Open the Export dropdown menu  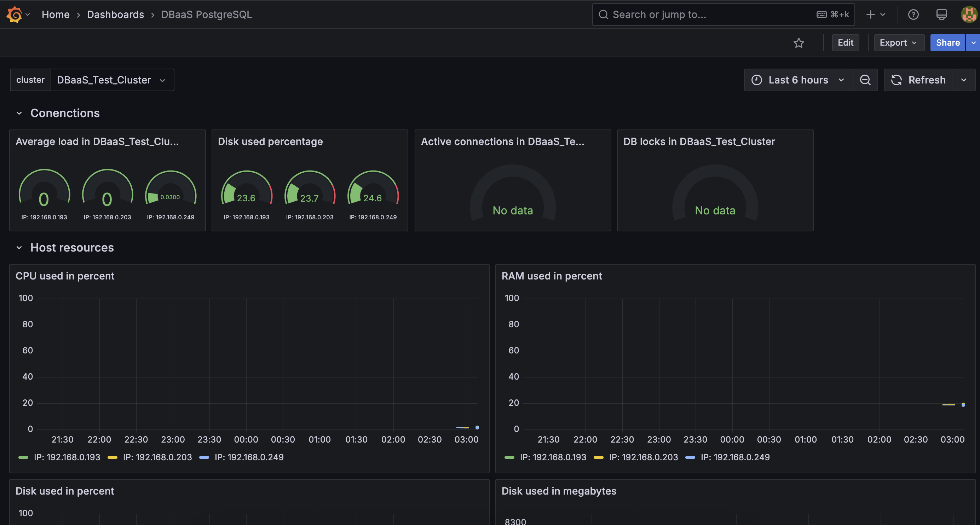[x=899, y=42]
